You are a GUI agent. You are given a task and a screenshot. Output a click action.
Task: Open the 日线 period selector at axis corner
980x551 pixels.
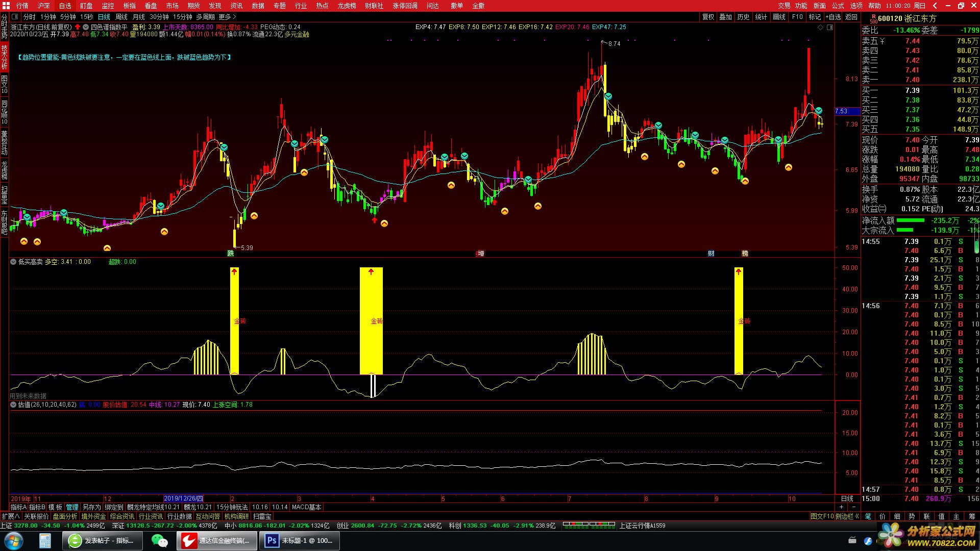click(x=847, y=498)
